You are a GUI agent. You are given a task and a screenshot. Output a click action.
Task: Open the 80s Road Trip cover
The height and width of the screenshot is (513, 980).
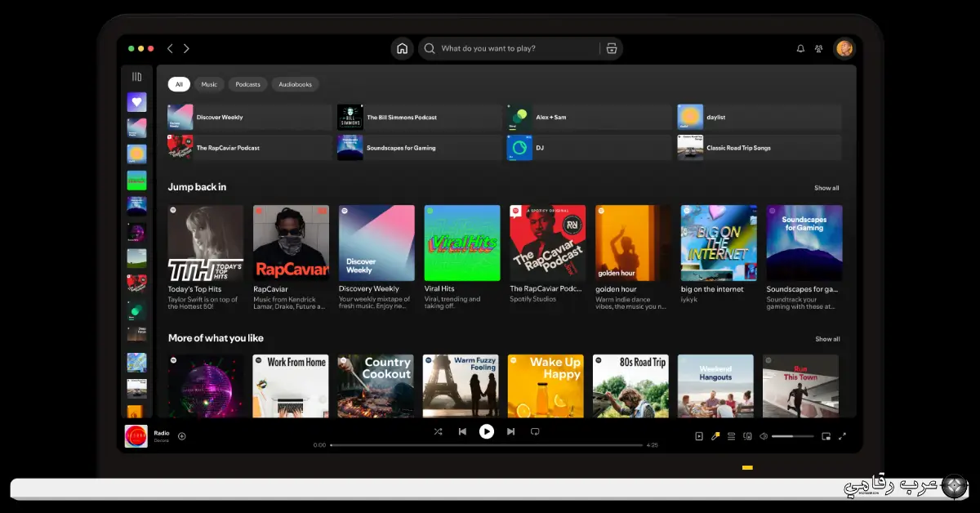click(630, 386)
